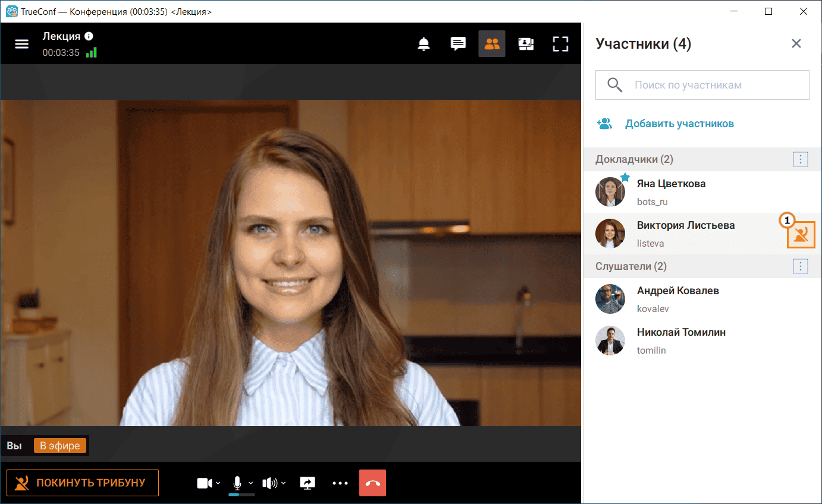
Task: Open more options three-dot menu
Action: tap(340, 483)
